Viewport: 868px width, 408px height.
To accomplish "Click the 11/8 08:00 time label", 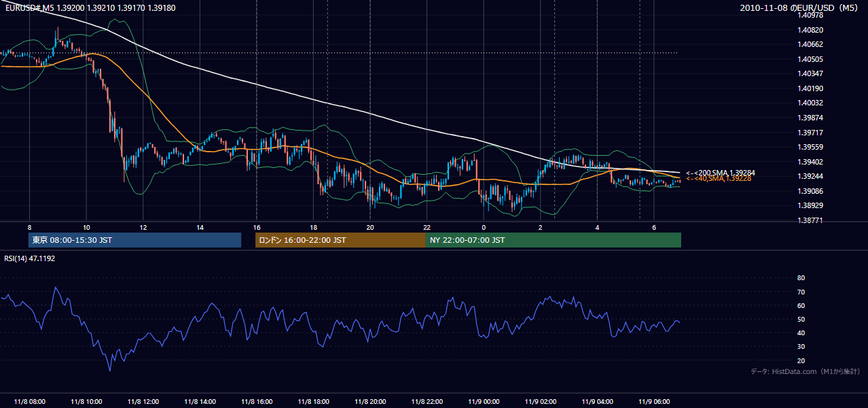I will click(29, 402).
